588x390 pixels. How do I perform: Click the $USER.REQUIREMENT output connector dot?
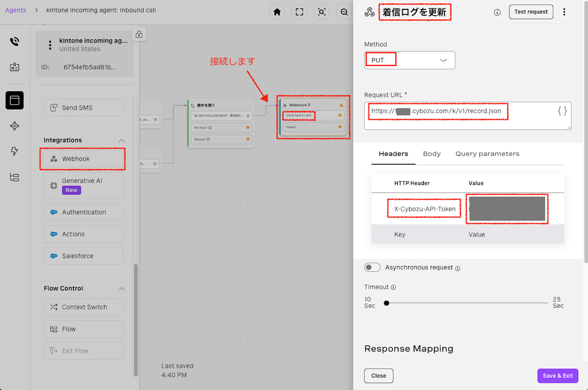pyautogui.click(x=248, y=116)
